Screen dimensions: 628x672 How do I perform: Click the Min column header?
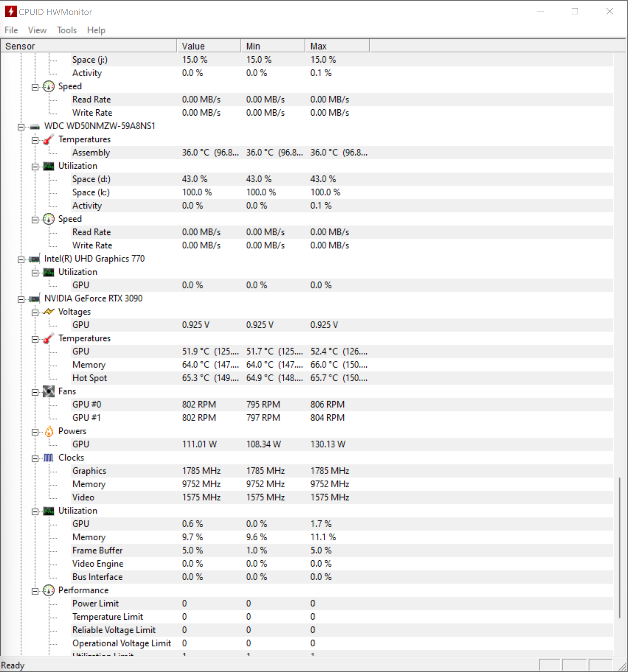click(273, 46)
